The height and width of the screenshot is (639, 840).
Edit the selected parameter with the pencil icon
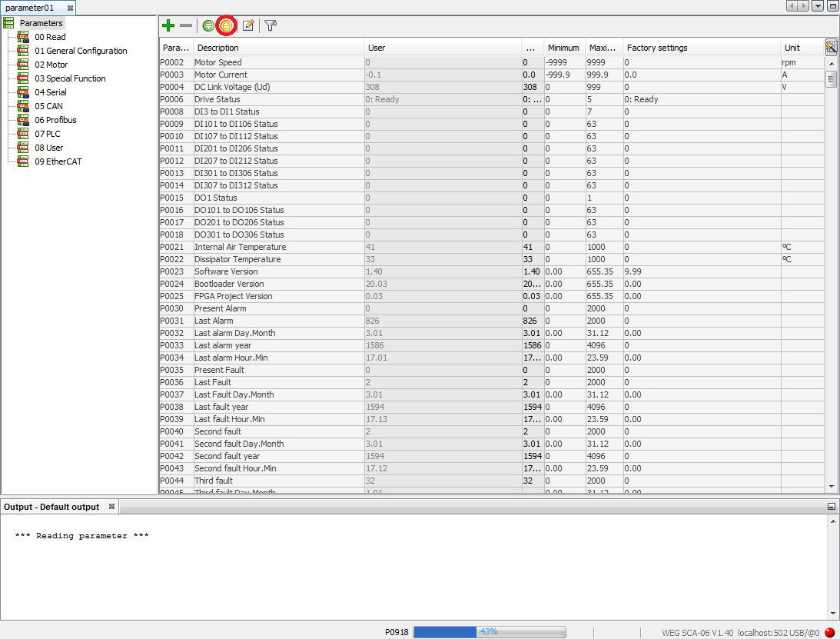click(248, 25)
